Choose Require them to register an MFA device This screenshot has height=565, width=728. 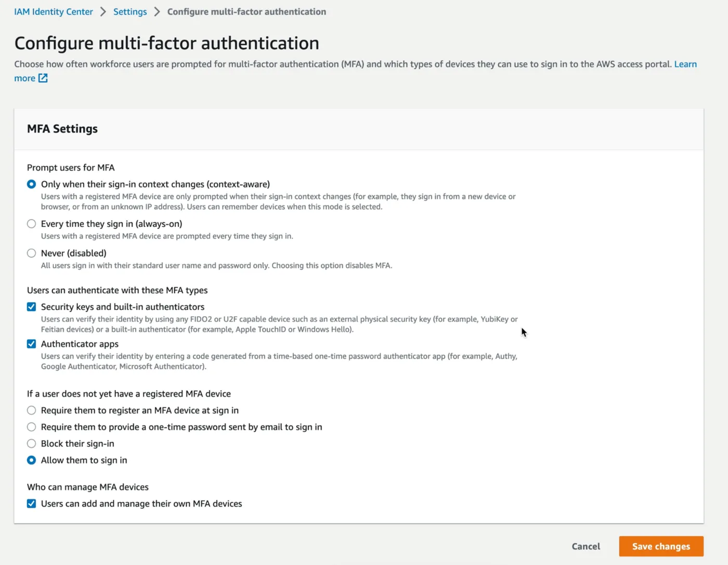32,410
